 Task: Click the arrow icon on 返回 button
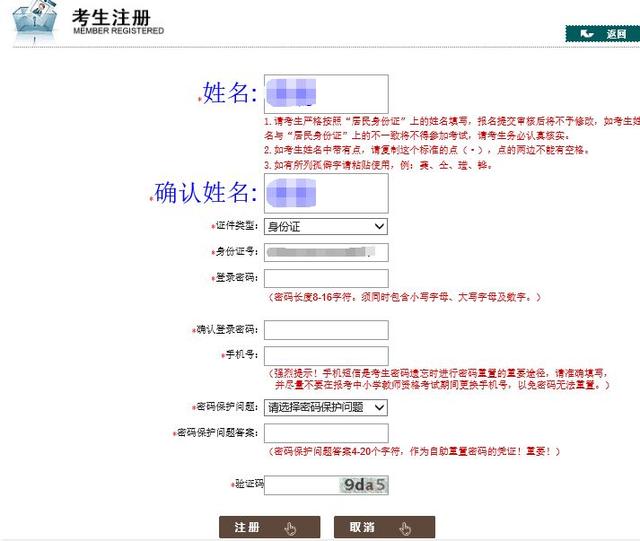(x=587, y=33)
